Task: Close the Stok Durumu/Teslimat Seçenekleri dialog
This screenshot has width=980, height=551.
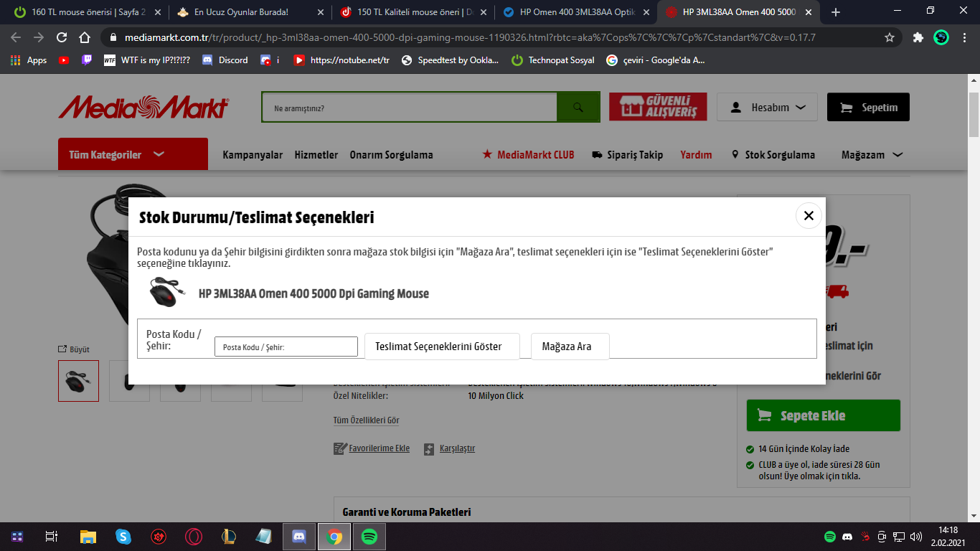Action: click(x=809, y=215)
